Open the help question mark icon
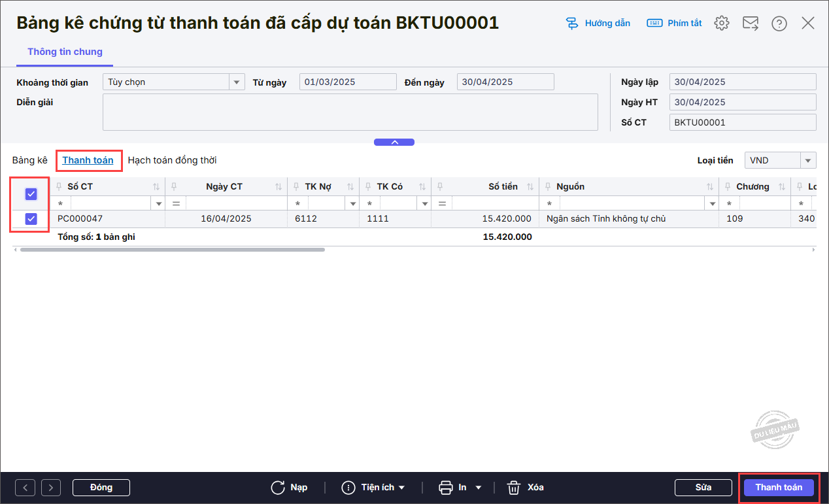 (x=779, y=24)
